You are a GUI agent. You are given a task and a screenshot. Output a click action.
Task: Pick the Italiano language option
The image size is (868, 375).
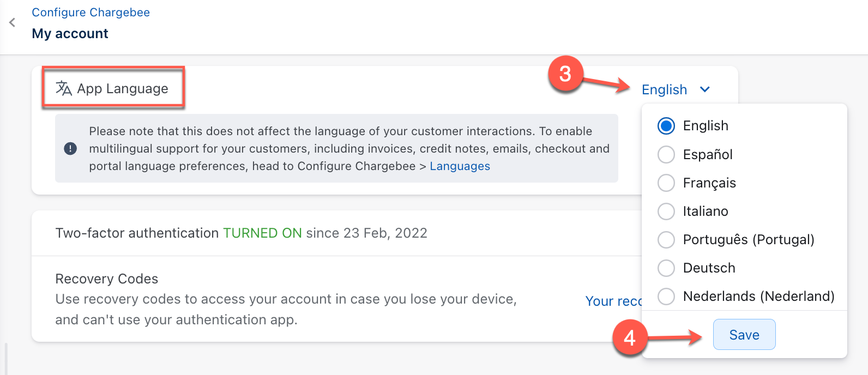[666, 211]
